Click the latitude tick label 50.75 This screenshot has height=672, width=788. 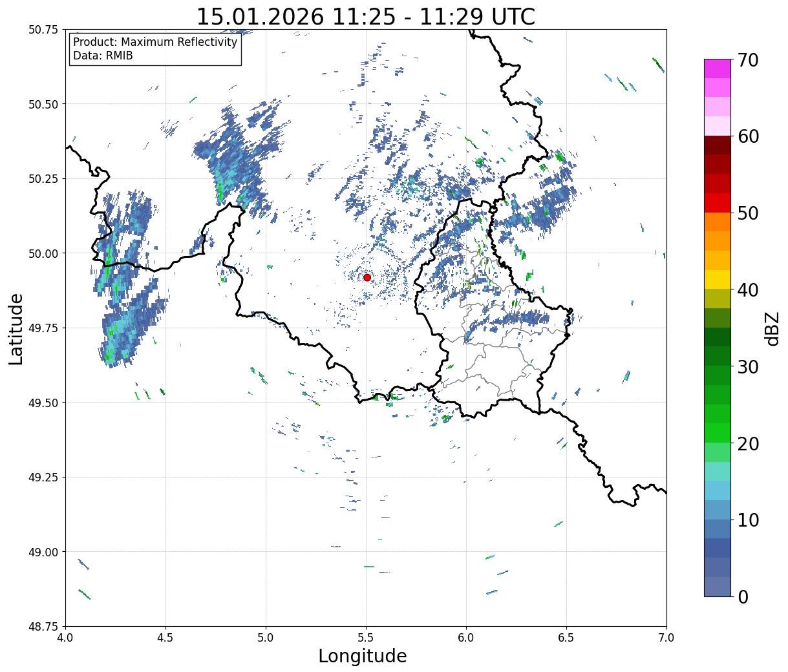43,30
